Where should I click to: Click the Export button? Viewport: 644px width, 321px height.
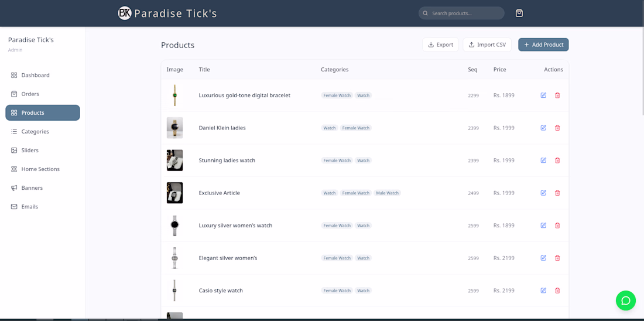coord(440,45)
